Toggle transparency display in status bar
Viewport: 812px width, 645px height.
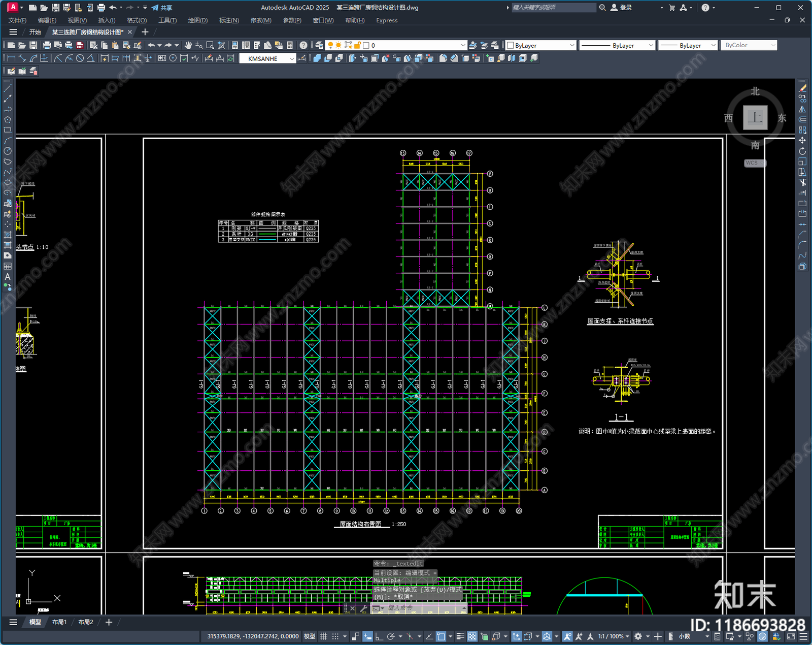[472, 636]
